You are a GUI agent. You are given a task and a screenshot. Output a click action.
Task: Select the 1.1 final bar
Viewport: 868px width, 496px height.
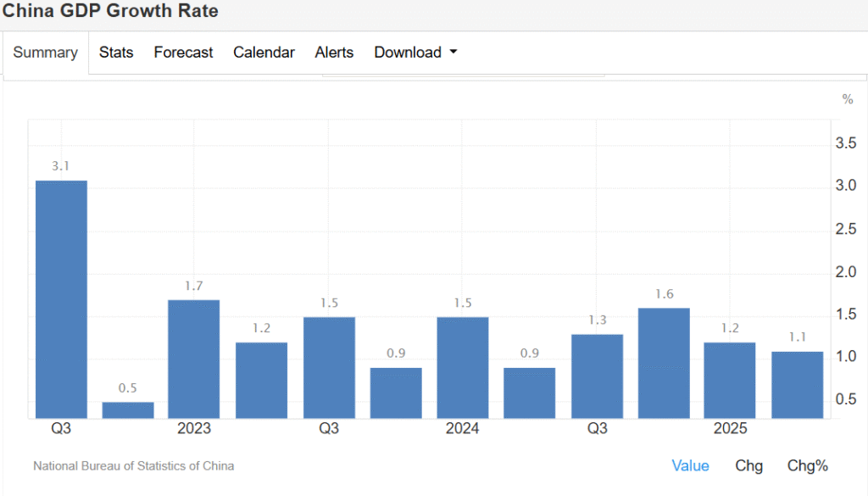click(x=797, y=384)
